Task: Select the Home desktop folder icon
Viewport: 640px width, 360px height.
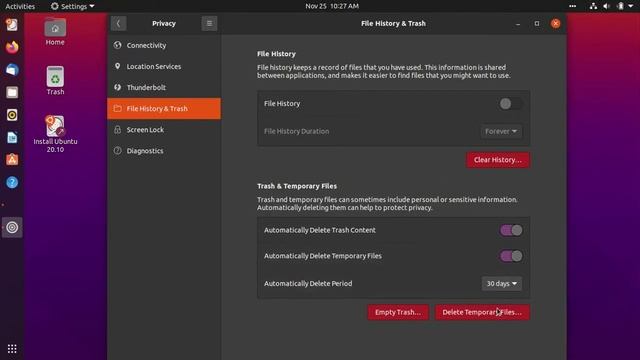Action: [55, 32]
